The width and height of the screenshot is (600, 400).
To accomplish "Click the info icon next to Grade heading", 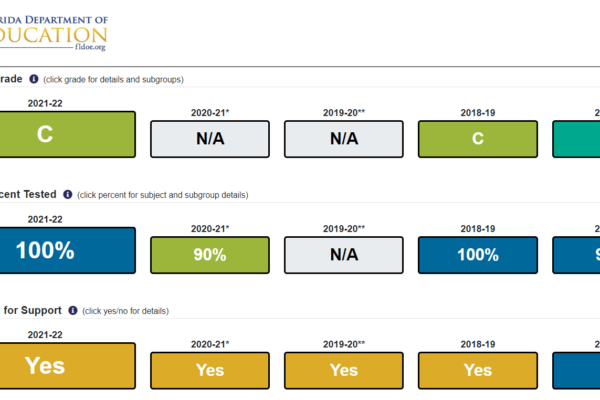I will point(34,79).
